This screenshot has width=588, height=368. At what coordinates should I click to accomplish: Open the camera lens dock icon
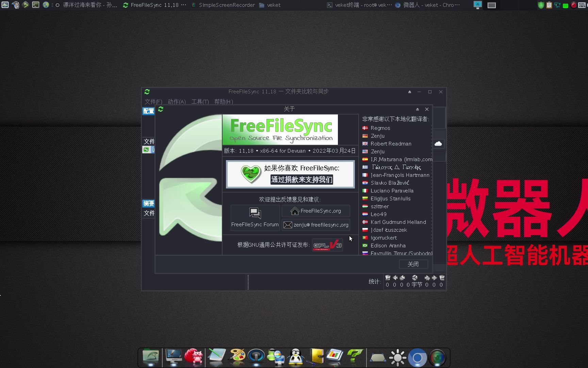pyautogui.click(x=438, y=358)
